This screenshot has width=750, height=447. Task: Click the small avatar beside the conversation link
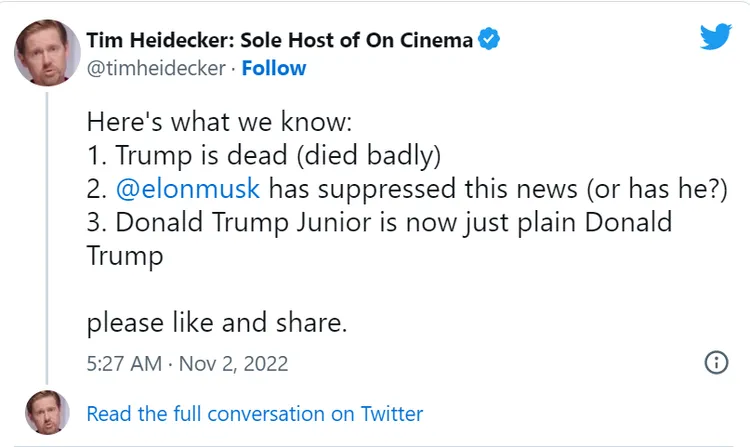(x=46, y=412)
